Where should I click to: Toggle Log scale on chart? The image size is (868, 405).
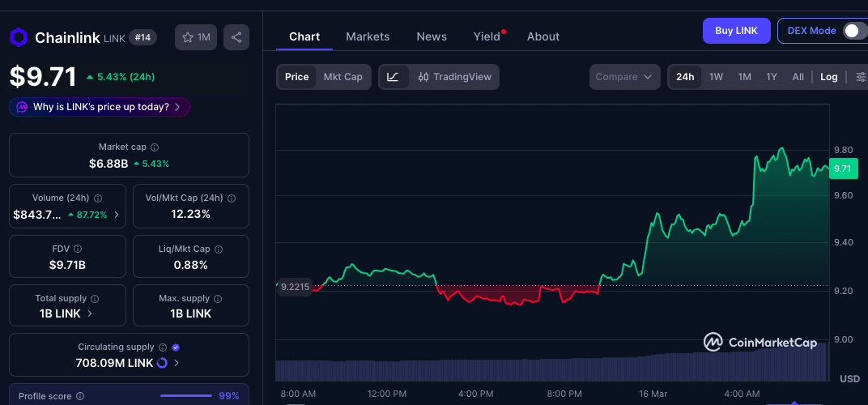click(x=828, y=77)
